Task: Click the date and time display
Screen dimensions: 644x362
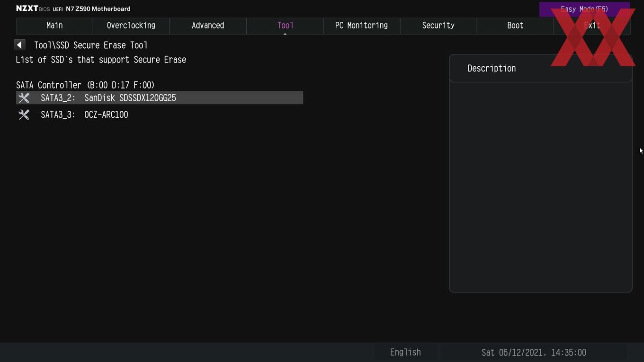Action: click(x=534, y=353)
